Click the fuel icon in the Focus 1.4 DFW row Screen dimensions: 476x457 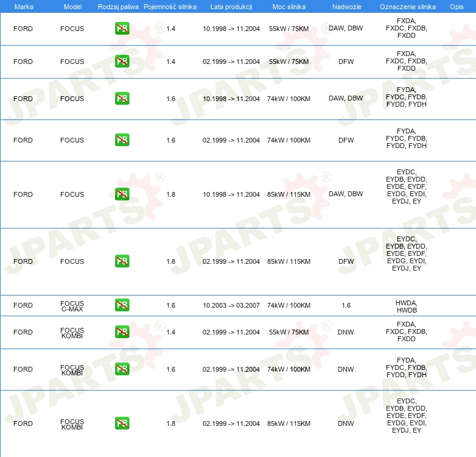pyautogui.click(x=122, y=61)
